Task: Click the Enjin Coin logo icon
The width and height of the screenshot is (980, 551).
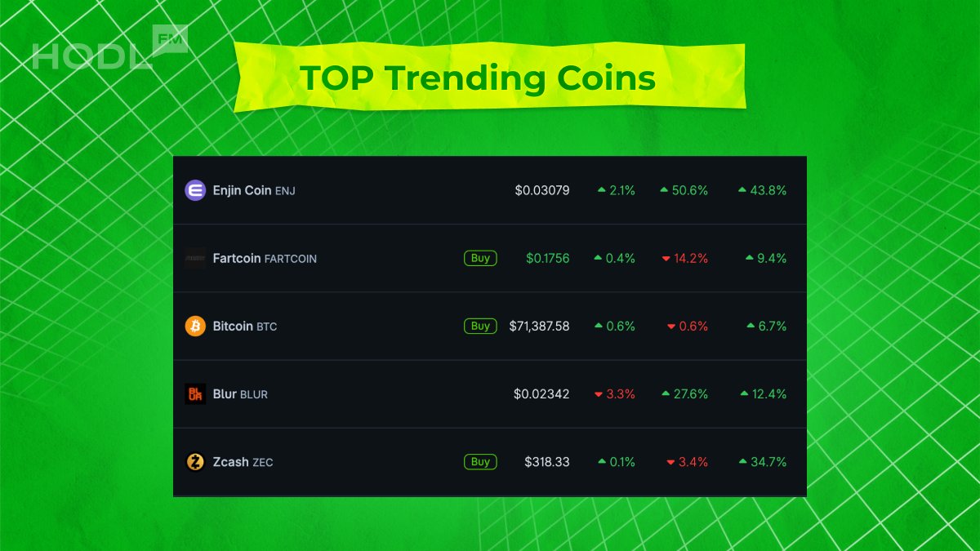Action: click(x=195, y=190)
